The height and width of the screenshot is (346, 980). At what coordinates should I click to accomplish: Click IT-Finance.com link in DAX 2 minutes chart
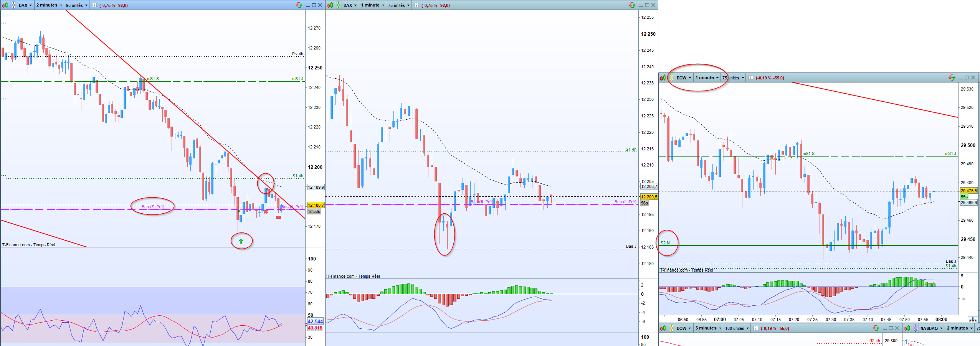tap(28, 245)
